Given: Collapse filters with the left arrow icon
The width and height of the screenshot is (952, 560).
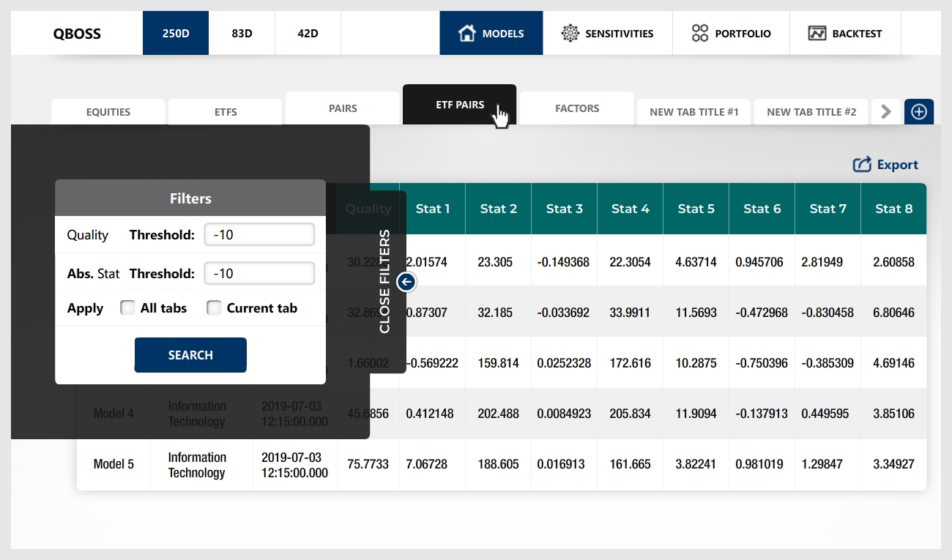Looking at the screenshot, I should tap(407, 281).
